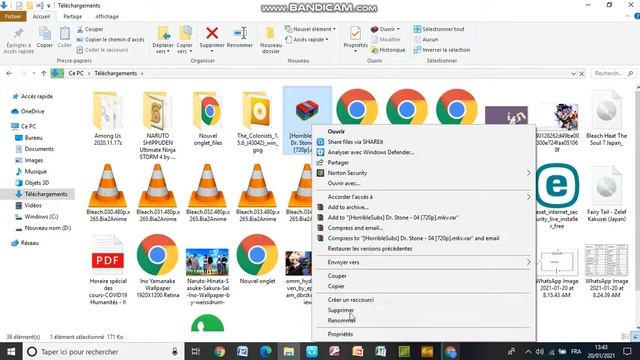Click Coller le raccourci in ribbon

[x=102, y=50]
